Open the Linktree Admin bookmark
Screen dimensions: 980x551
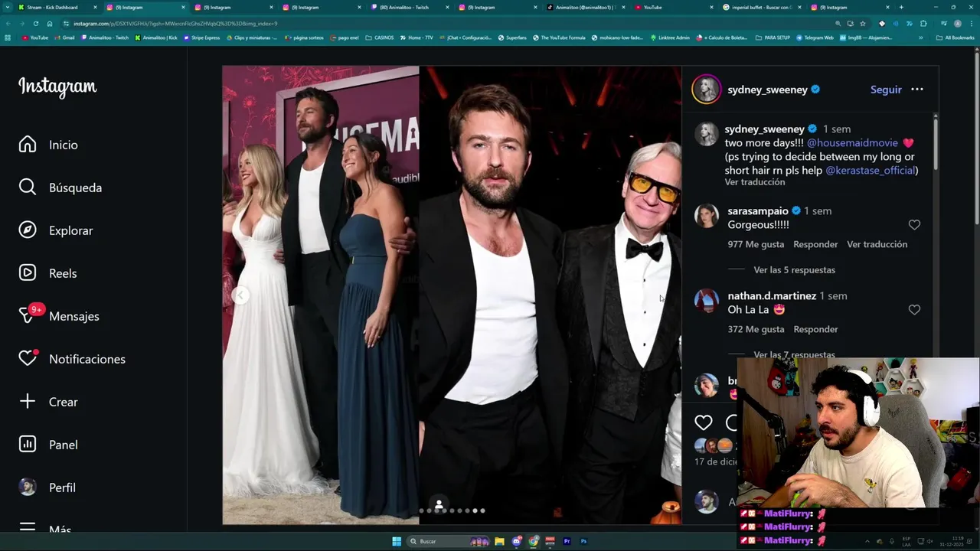671,37
